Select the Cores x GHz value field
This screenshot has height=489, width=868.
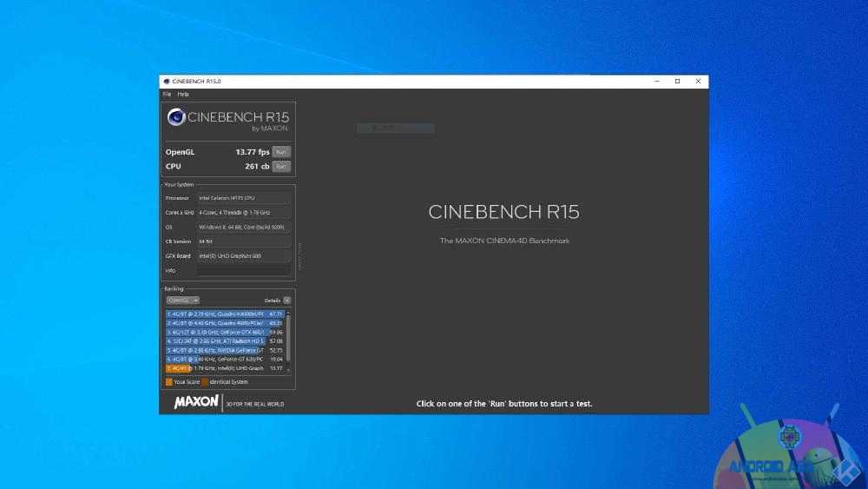pyautogui.click(x=244, y=212)
